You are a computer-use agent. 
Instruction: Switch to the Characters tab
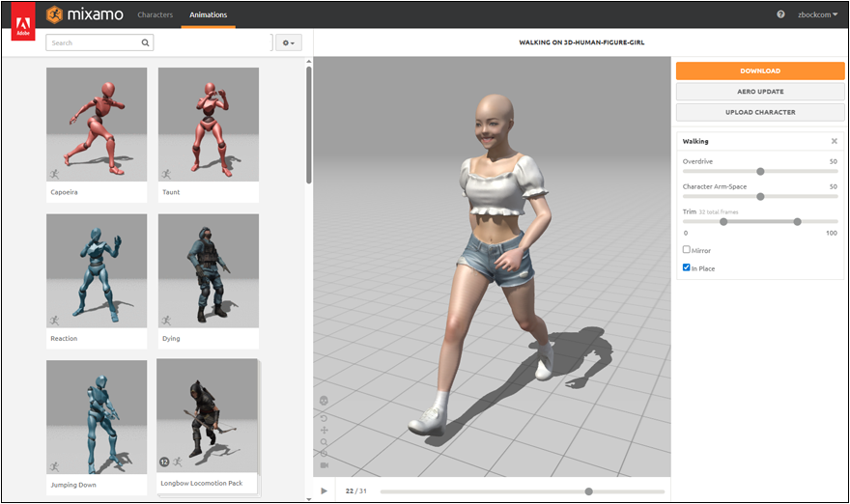coord(155,15)
